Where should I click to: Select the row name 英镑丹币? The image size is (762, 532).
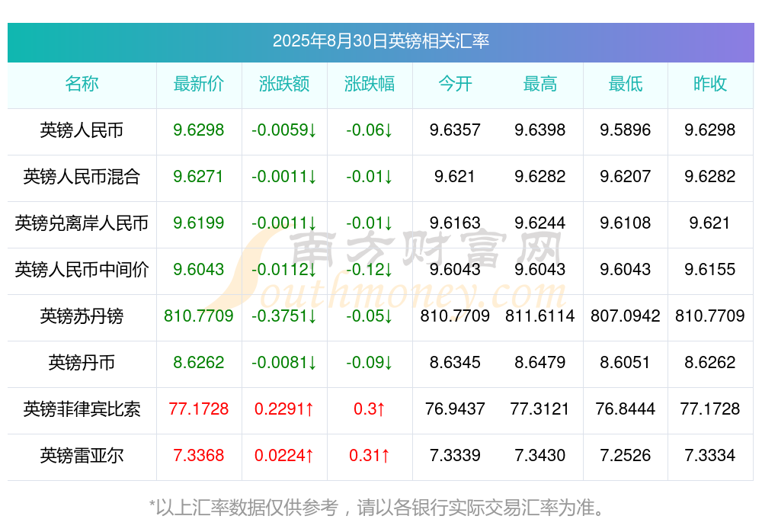[x=82, y=362]
